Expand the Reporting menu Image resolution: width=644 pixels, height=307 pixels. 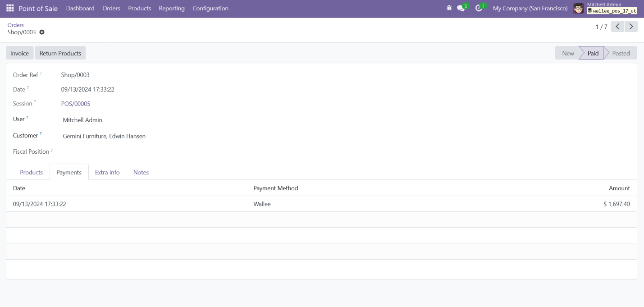tap(172, 8)
